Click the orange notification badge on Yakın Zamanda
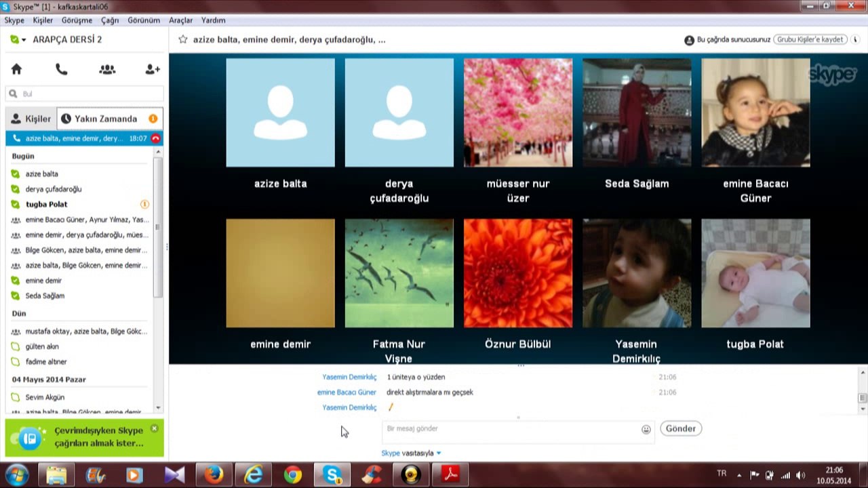868x488 pixels. tap(153, 119)
